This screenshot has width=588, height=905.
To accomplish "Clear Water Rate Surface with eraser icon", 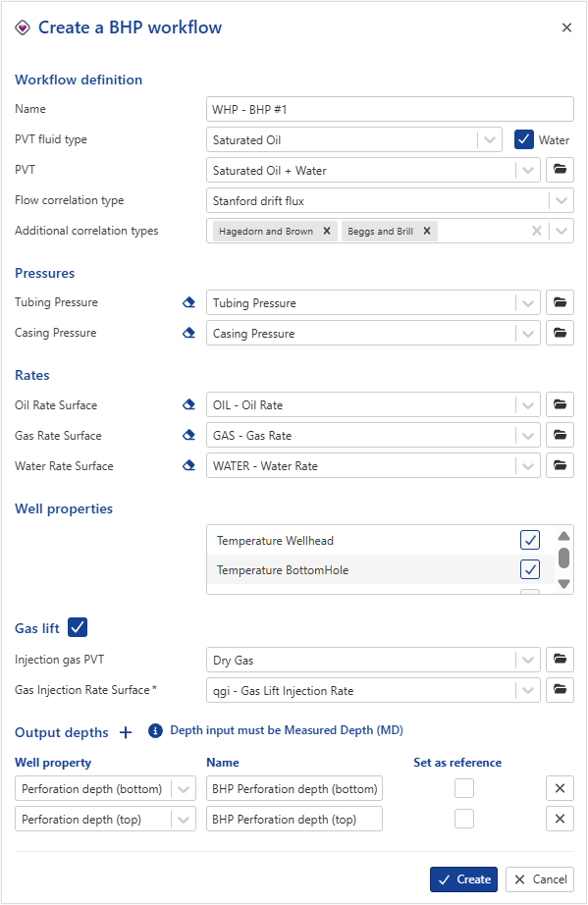I will [188, 465].
